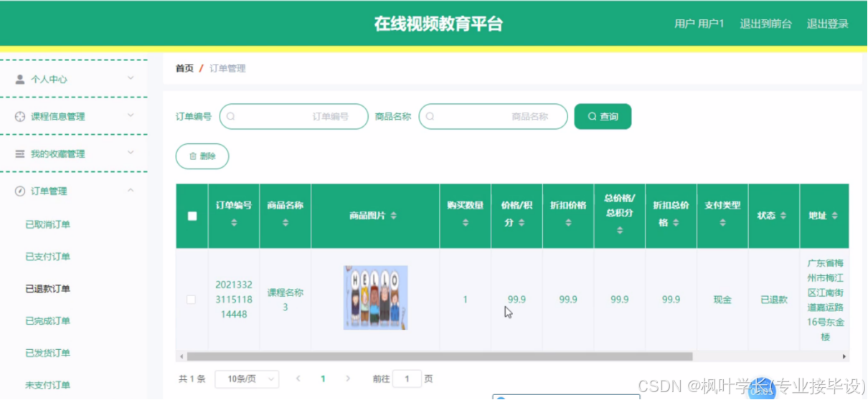Click the 现金 payment type cell

[722, 300]
